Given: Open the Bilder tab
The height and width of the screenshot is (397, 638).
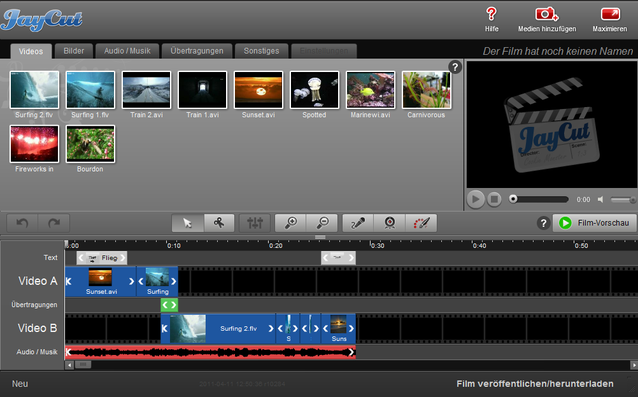Looking at the screenshot, I should (x=74, y=51).
